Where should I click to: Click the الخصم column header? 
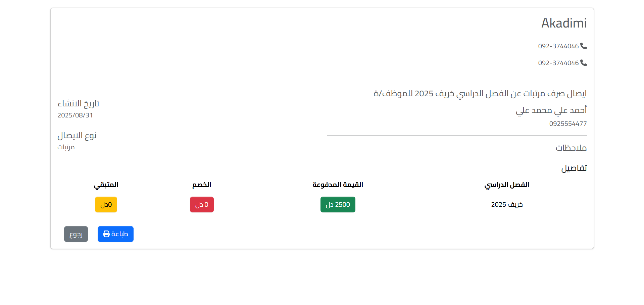[x=202, y=185]
